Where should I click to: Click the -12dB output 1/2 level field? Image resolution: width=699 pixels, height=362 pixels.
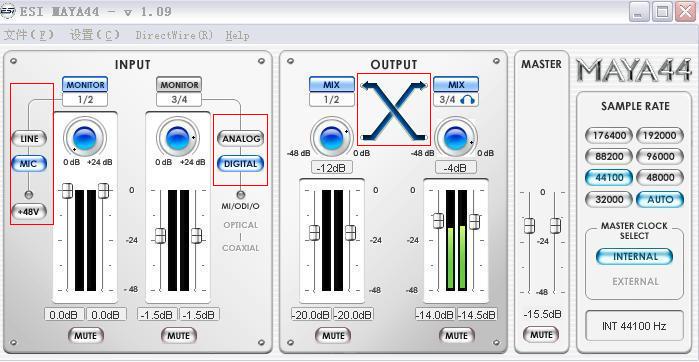(332, 168)
